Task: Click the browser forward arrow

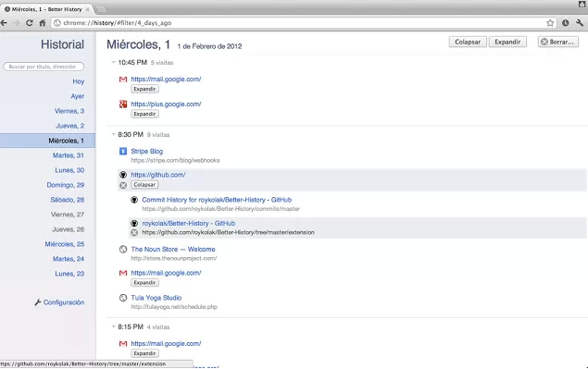Action: point(17,23)
